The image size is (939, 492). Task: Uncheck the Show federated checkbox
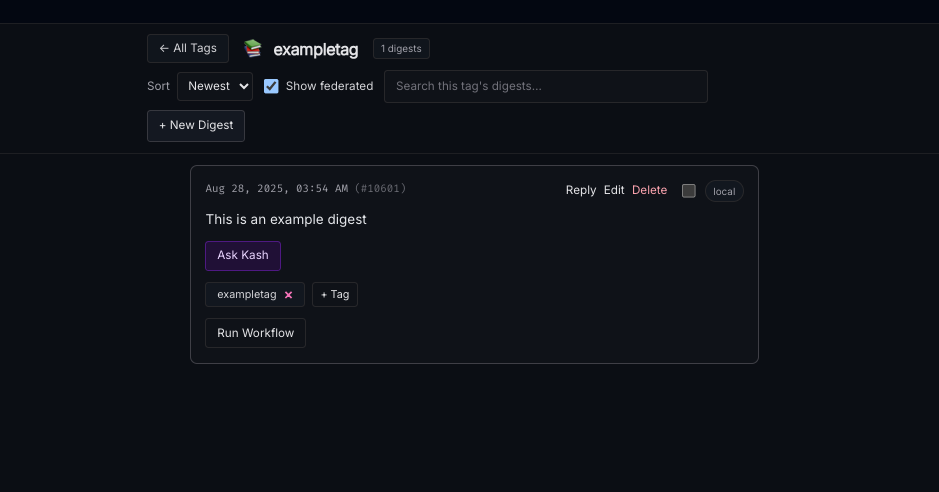tap(271, 86)
